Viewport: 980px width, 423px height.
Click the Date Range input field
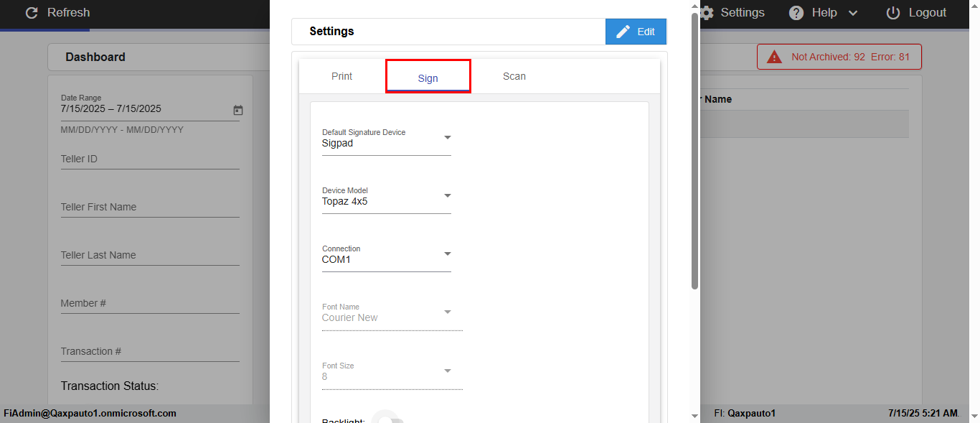point(150,108)
